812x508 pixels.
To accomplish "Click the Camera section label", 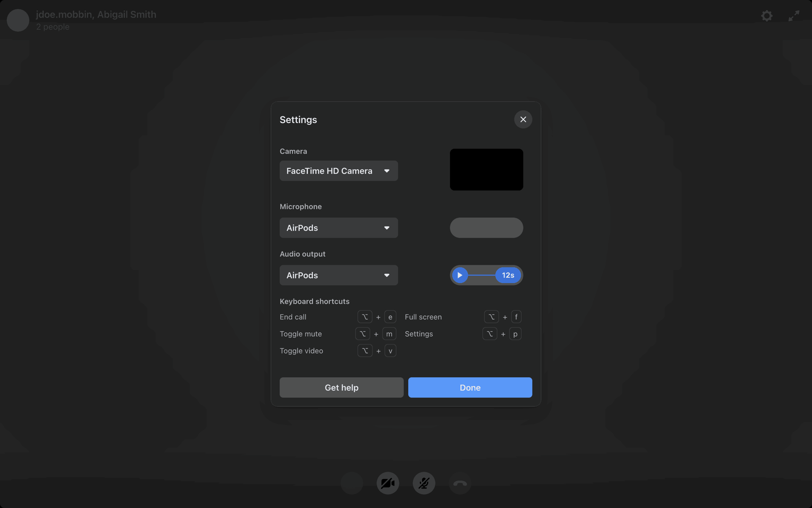I will pos(294,151).
